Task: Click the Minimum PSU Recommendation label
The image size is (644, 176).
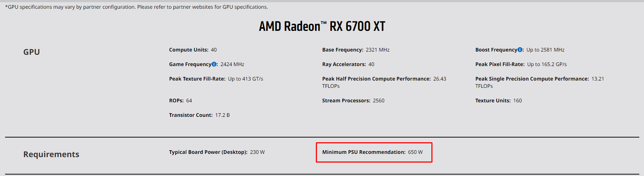Action: (x=363, y=152)
